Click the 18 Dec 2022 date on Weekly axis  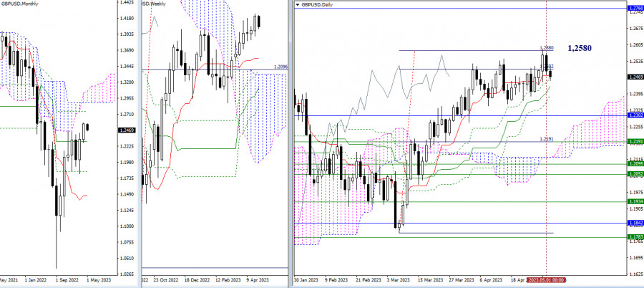coord(197,280)
